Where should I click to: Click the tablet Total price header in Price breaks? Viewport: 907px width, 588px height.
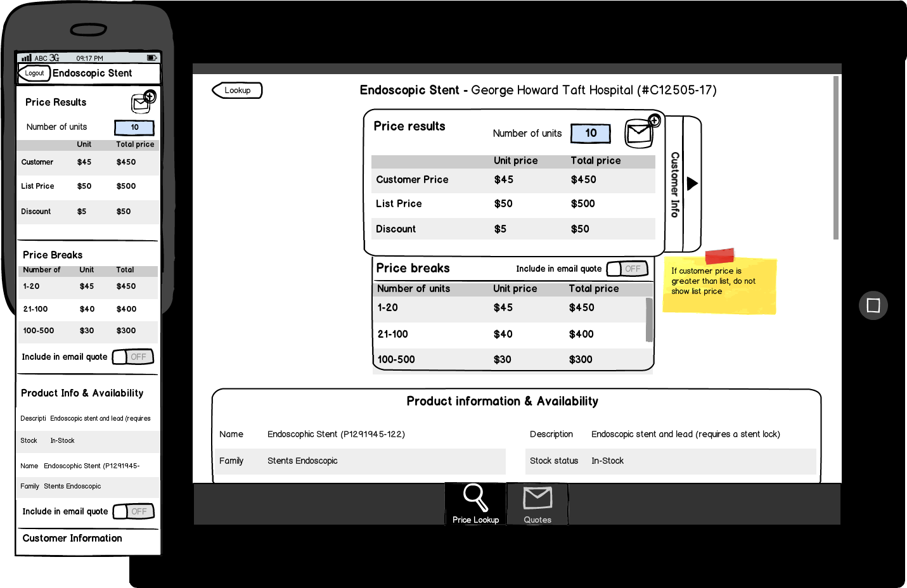tap(593, 288)
